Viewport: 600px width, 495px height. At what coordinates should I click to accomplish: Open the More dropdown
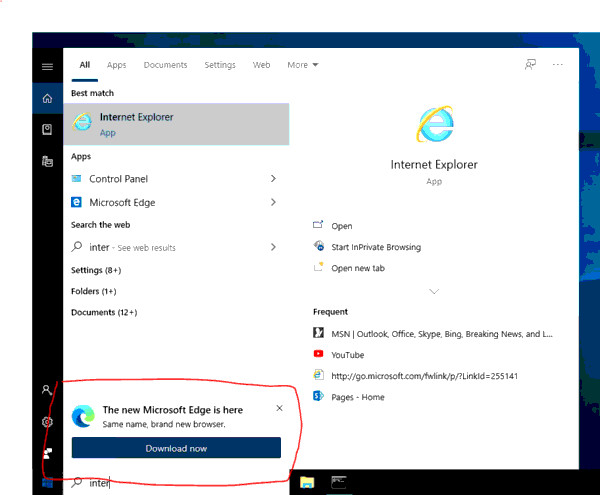tap(303, 65)
